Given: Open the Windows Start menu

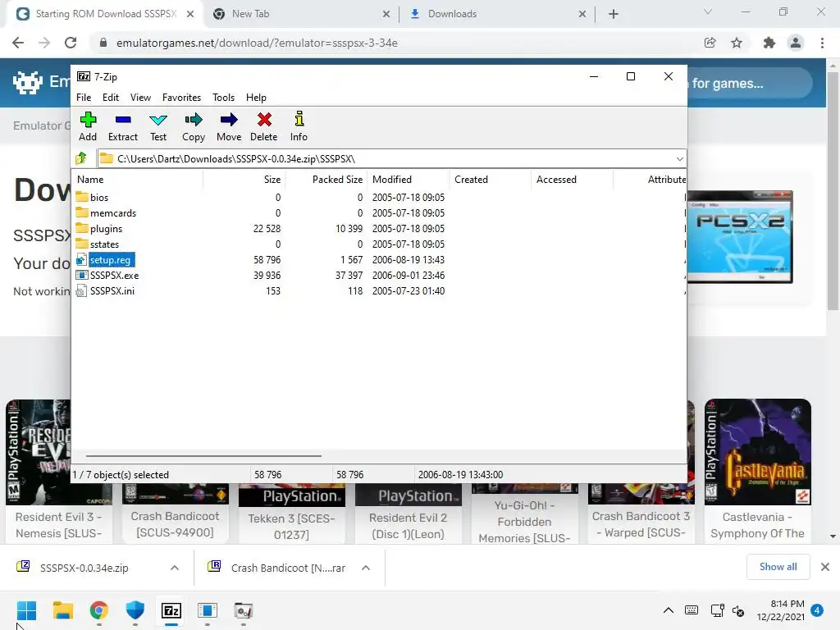Looking at the screenshot, I should (27, 610).
